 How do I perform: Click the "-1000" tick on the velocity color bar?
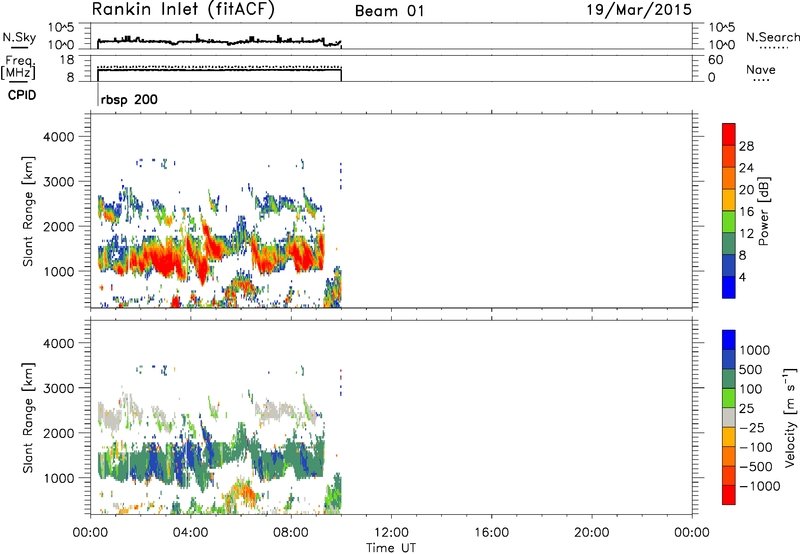[759, 486]
